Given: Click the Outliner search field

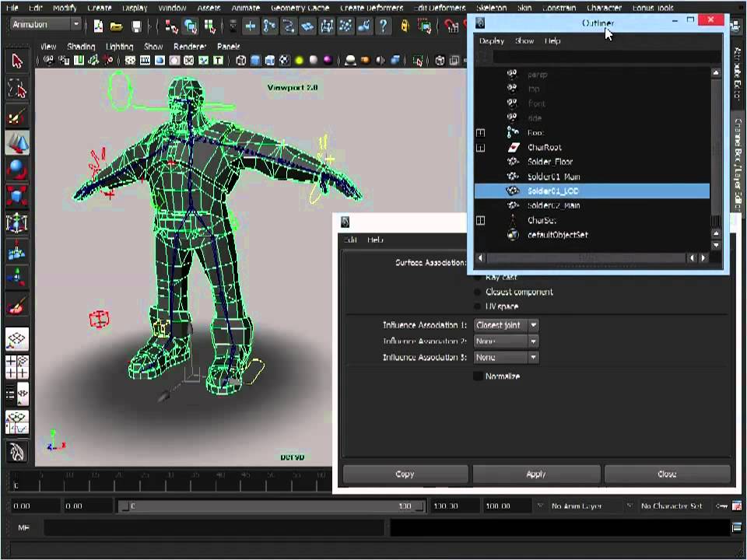Looking at the screenshot, I should [x=606, y=57].
